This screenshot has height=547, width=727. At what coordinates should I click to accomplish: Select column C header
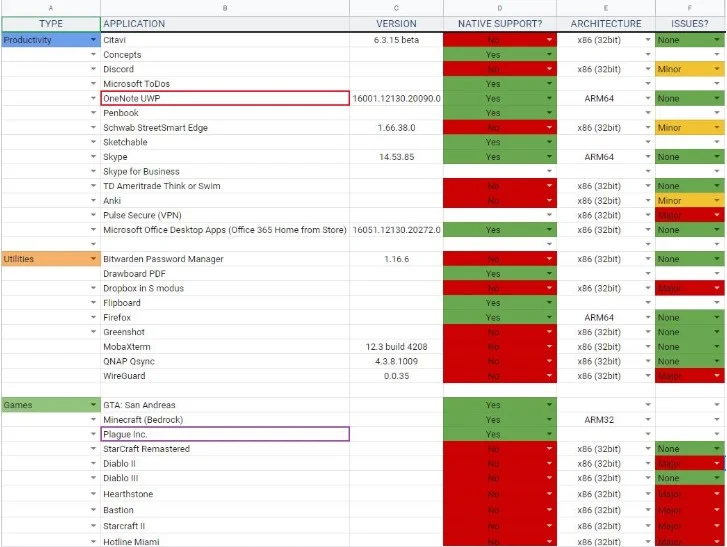pos(396,8)
